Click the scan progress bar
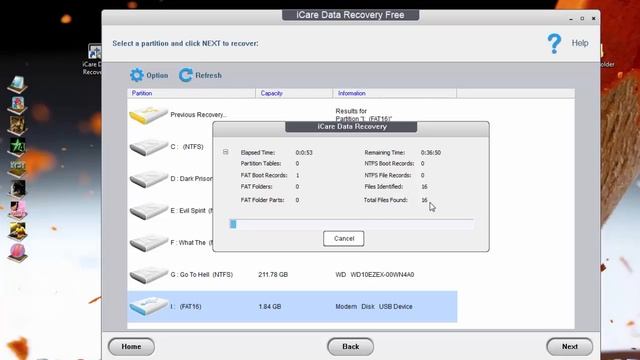 [352, 224]
